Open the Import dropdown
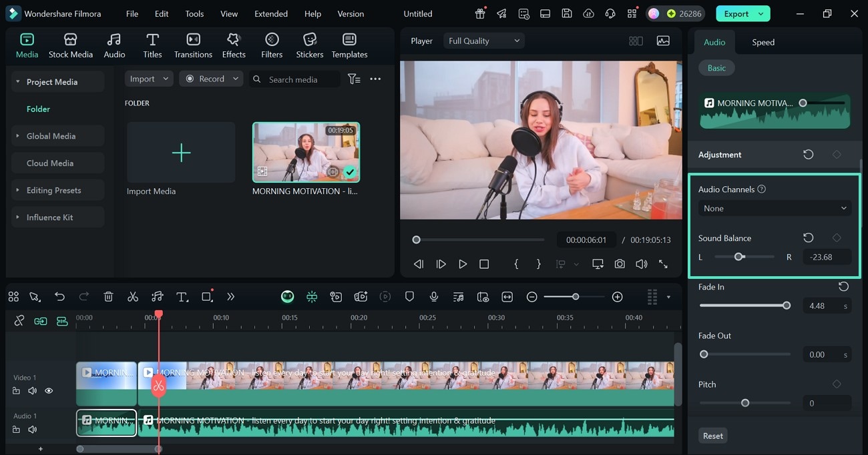 pyautogui.click(x=149, y=79)
